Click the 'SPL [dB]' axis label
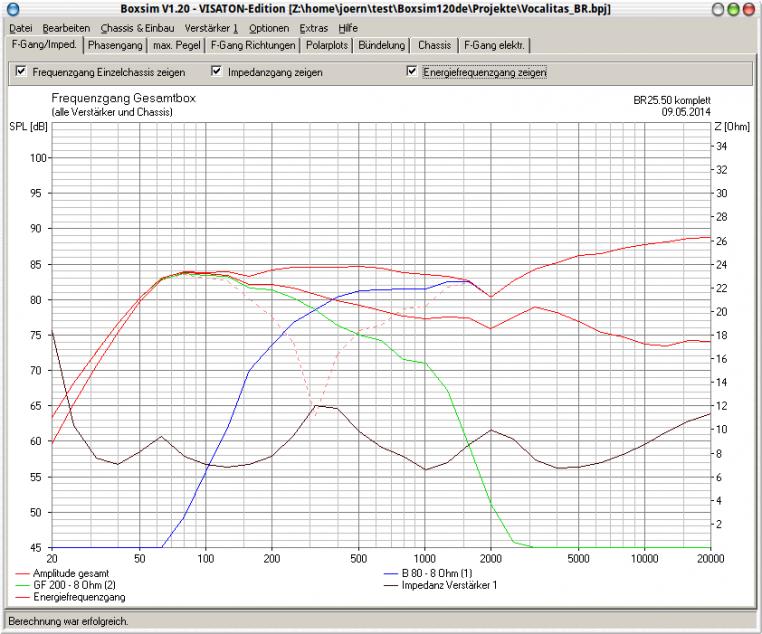The height and width of the screenshot is (634, 762). pyautogui.click(x=28, y=127)
